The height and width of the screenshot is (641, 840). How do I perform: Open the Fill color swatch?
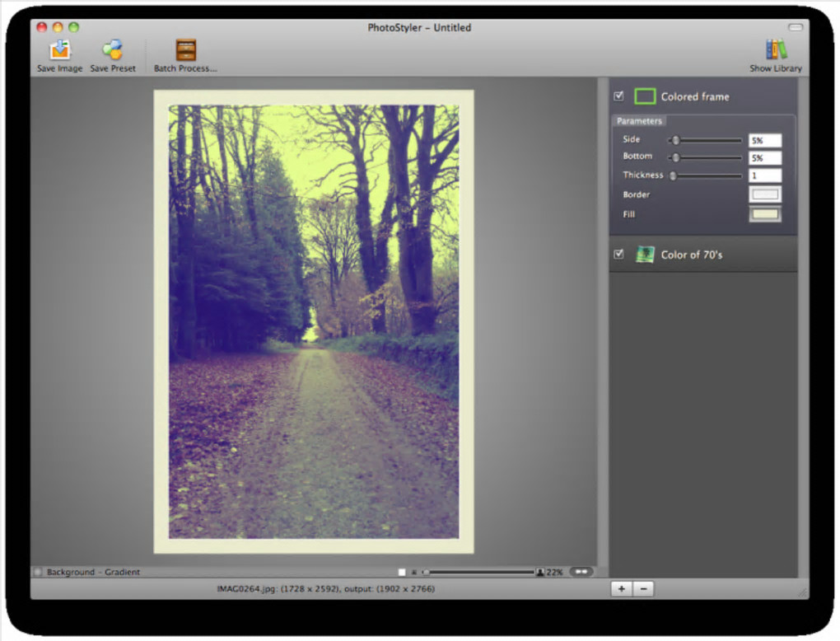point(764,214)
